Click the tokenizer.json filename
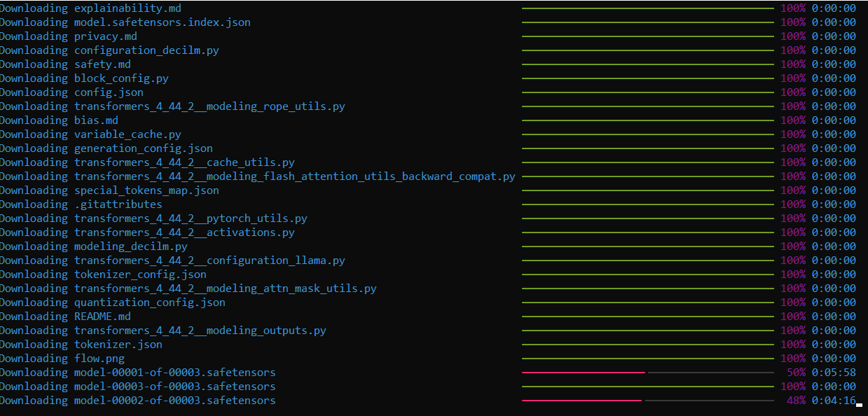The height and width of the screenshot is (416, 868). click(118, 345)
